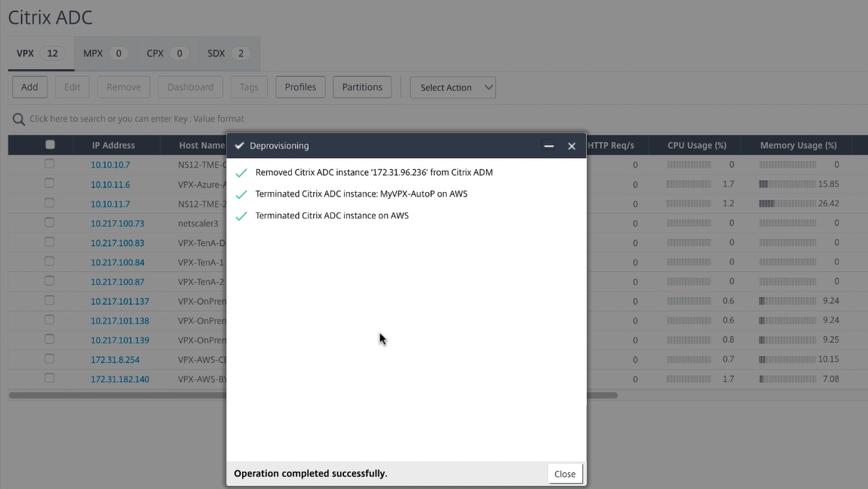This screenshot has width=868, height=489.
Task: Click the horizontal table scrollbar
Action: [x=313, y=395]
